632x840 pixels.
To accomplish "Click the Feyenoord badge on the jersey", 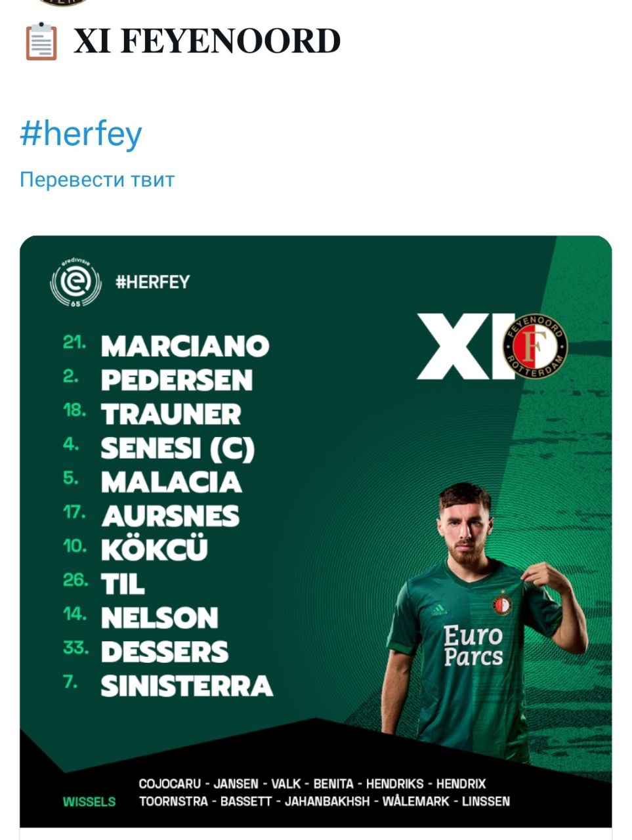I will click(502, 604).
